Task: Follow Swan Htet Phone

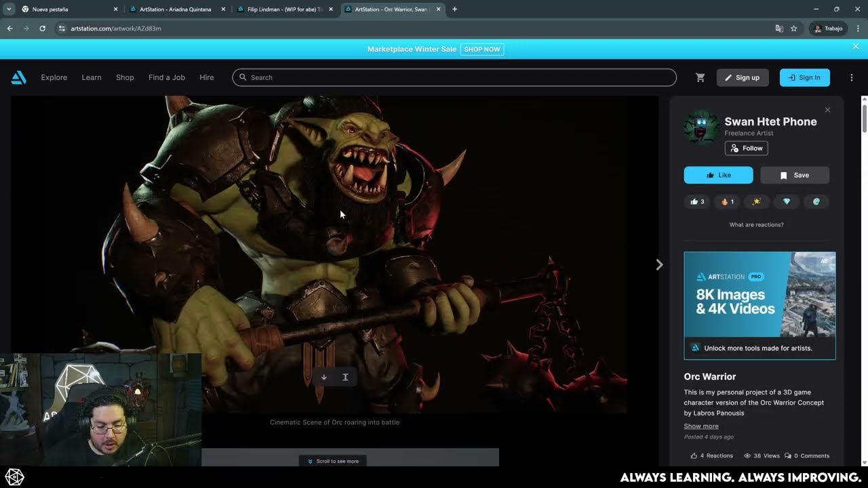Action: click(746, 148)
